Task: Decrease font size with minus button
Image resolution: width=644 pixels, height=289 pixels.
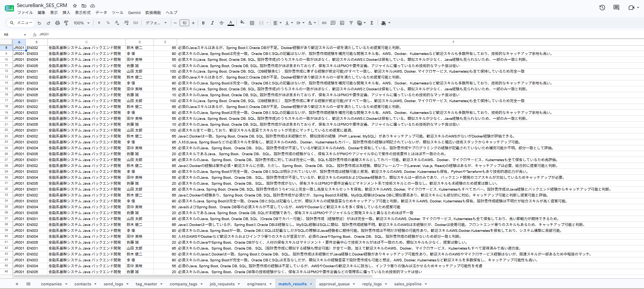Action: point(175,23)
